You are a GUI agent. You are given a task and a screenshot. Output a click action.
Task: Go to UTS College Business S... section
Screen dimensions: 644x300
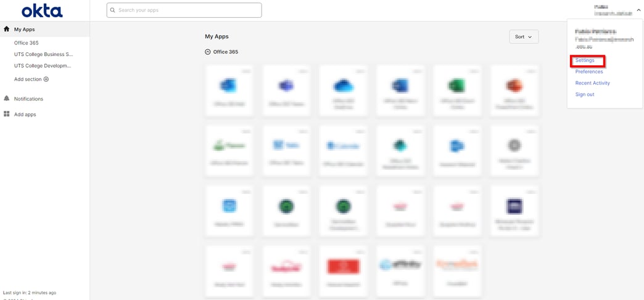[44, 54]
